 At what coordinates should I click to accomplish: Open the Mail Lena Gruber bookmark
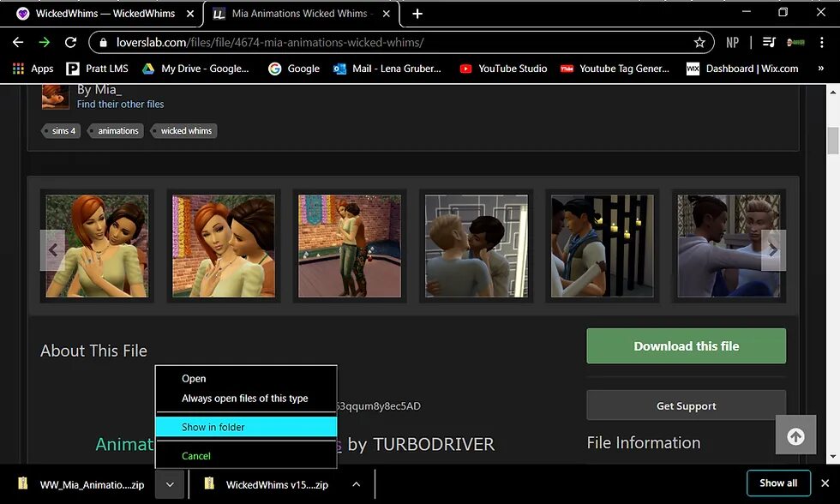387,69
